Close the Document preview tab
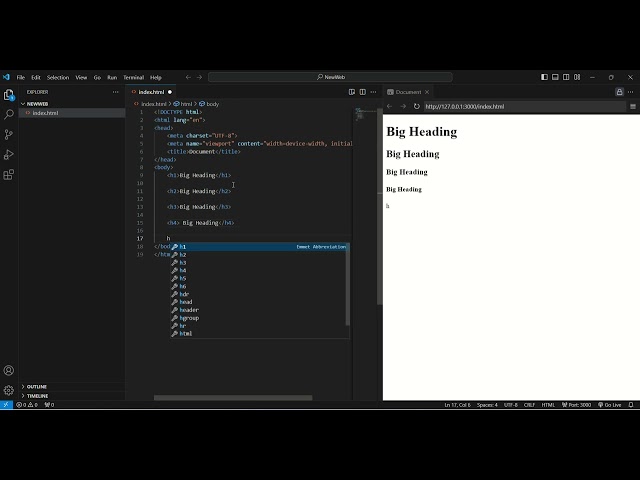The width and height of the screenshot is (640, 480). [427, 92]
